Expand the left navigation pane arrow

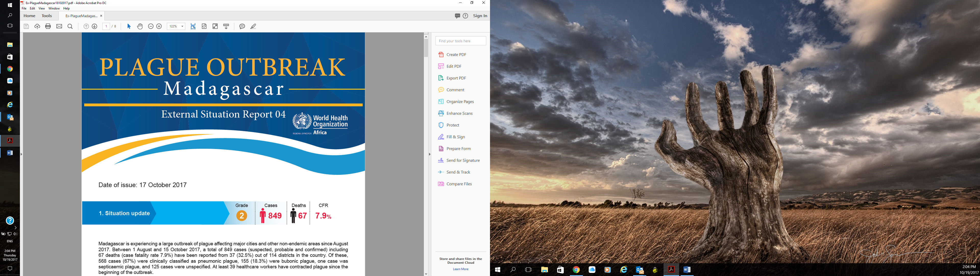click(21, 154)
